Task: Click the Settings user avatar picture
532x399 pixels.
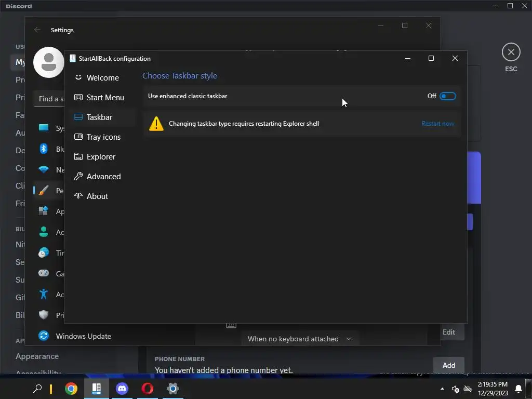Action: coord(49,62)
